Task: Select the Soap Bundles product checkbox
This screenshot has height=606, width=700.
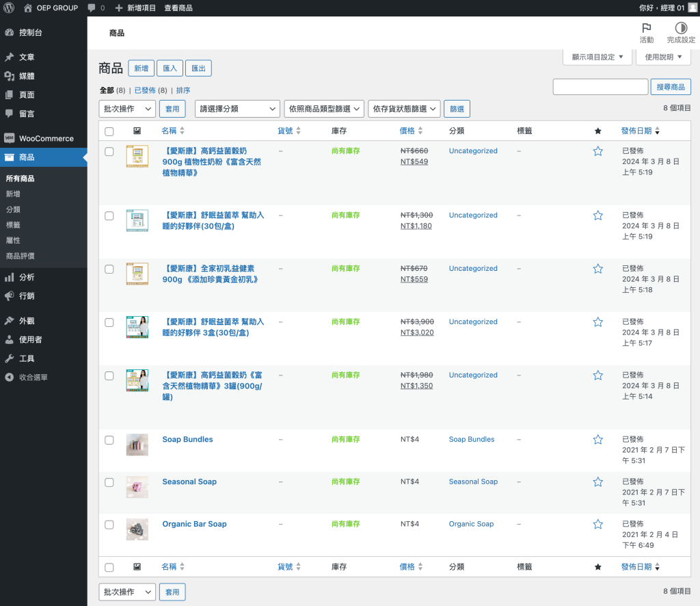Action: [109, 440]
